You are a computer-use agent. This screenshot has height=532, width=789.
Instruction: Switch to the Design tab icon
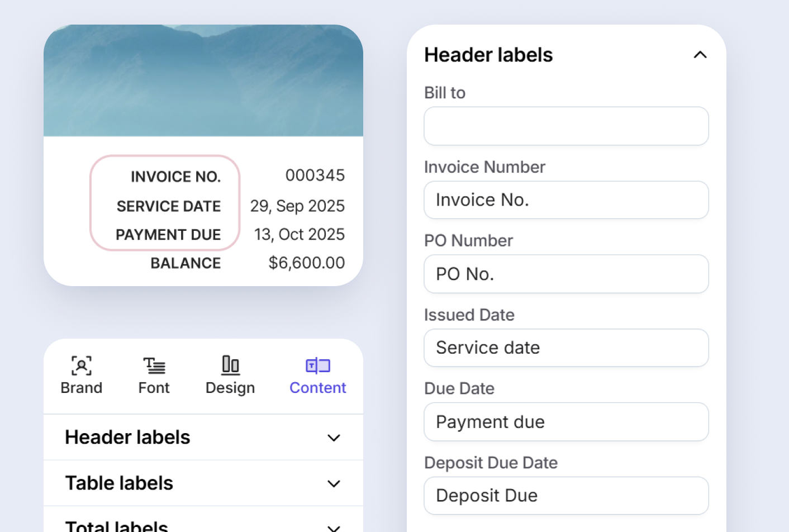tap(230, 366)
